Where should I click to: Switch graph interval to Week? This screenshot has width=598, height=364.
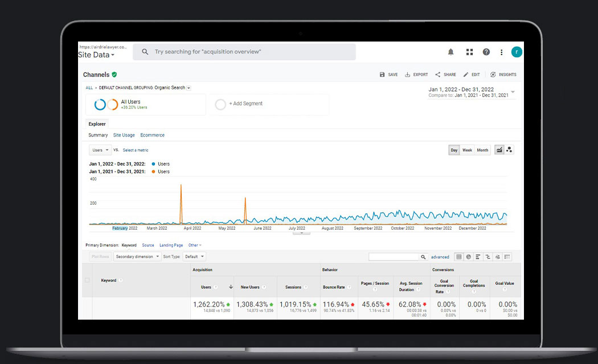(x=467, y=150)
